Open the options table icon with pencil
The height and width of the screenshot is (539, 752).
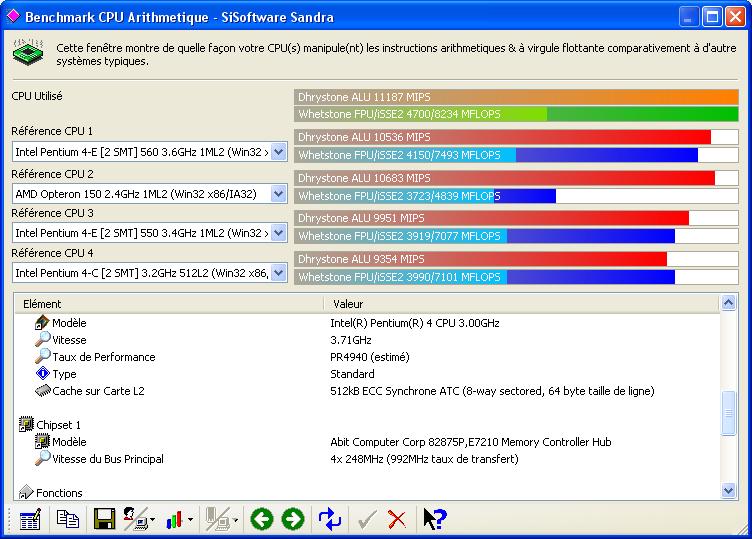(30, 520)
